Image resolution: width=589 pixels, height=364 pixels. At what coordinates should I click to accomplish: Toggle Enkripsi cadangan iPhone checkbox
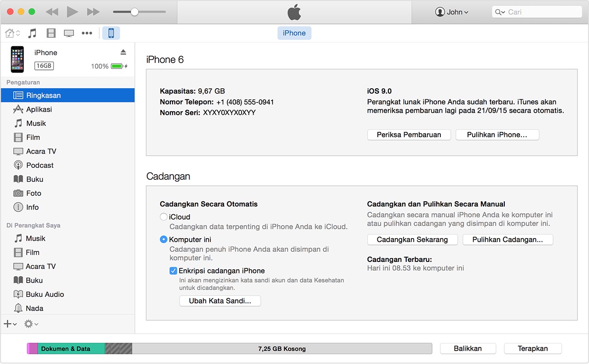[x=173, y=271]
